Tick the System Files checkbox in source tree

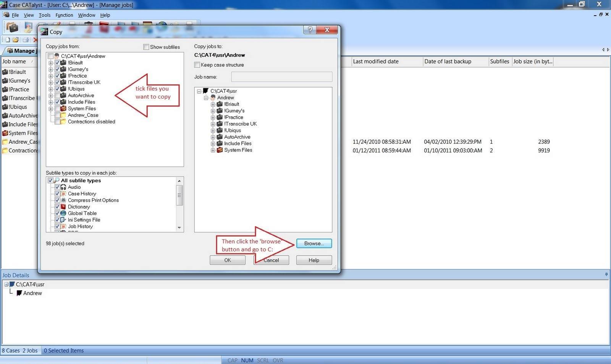tap(57, 108)
